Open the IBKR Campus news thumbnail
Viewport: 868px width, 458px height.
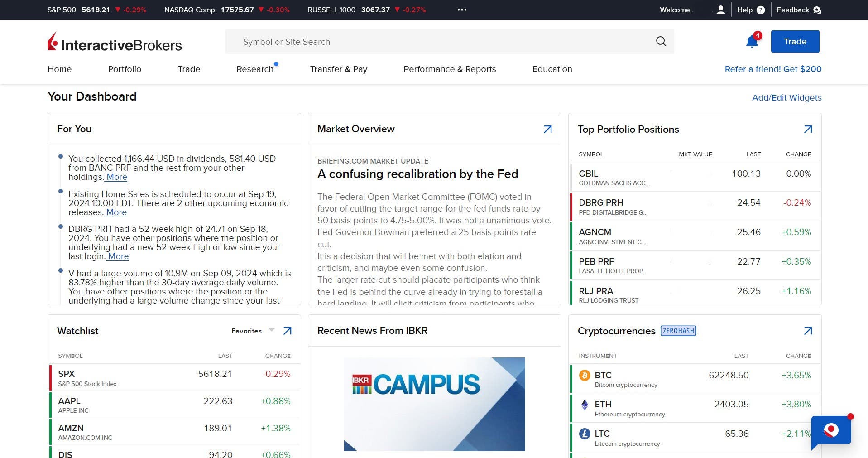[434, 404]
